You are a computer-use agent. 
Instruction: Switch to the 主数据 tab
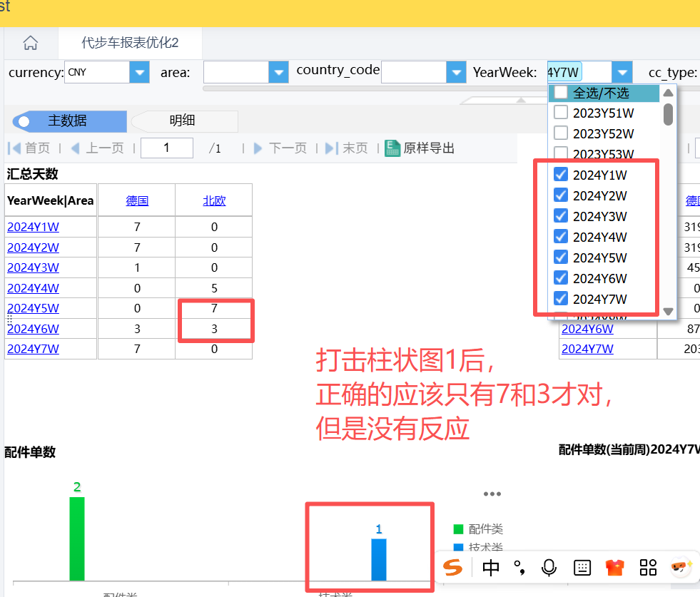(70, 121)
